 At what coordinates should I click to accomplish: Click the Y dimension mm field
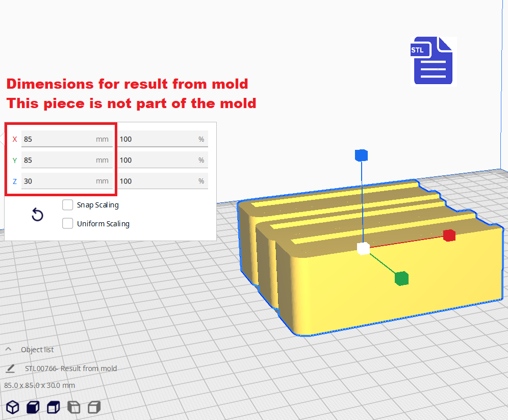(59, 160)
